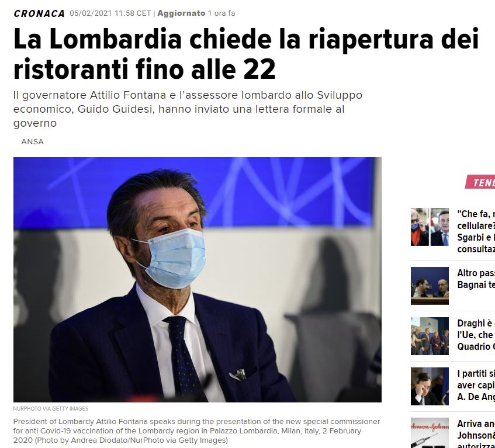Viewport: 495px width, 448px height.
Task: Select the pink TENDENZE trending tab
Action: (480, 182)
